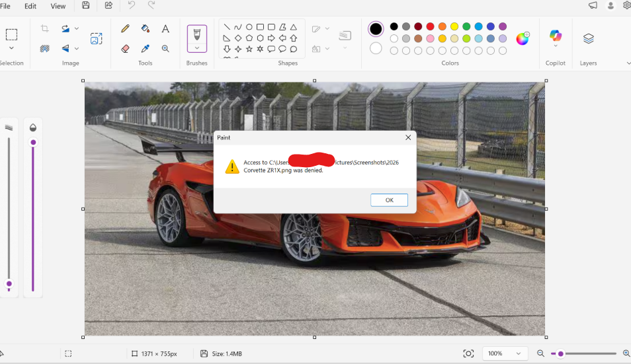Expand the Brushes dropdown chevron
Viewport: 631px width, 364px height.
(x=197, y=48)
